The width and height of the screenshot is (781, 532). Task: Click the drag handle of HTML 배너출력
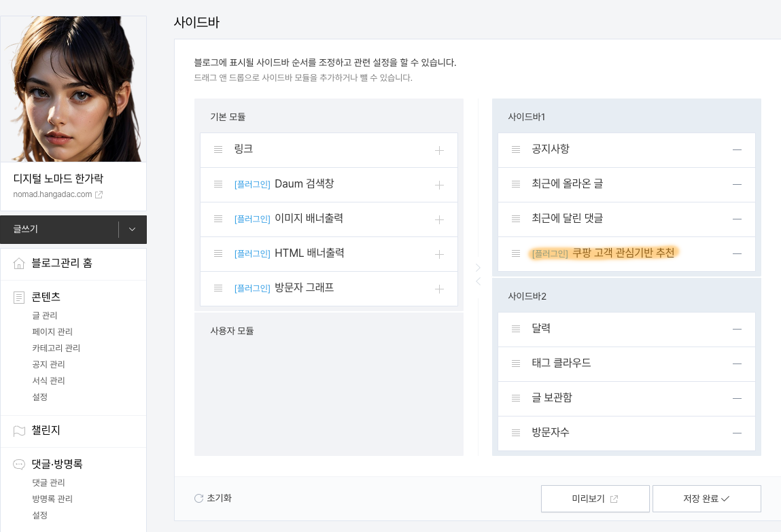pyautogui.click(x=217, y=253)
